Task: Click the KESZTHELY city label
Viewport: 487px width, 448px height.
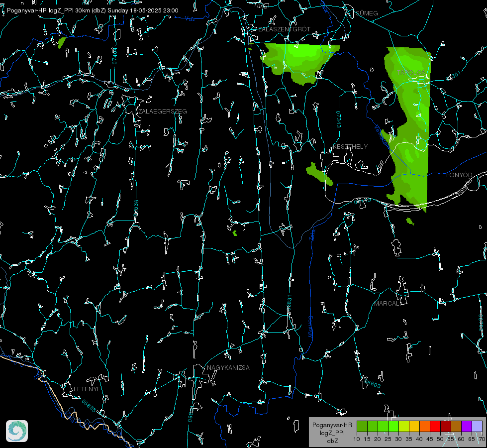Action: (x=350, y=146)
